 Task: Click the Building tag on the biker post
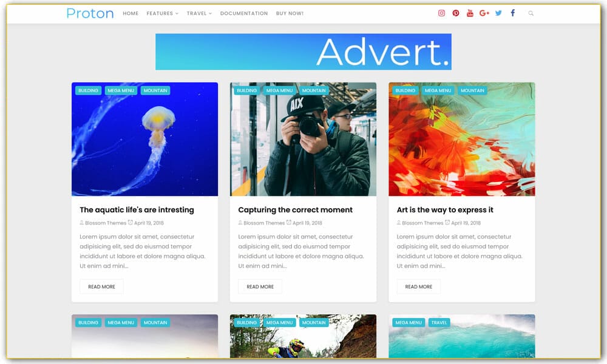(246, 323)
